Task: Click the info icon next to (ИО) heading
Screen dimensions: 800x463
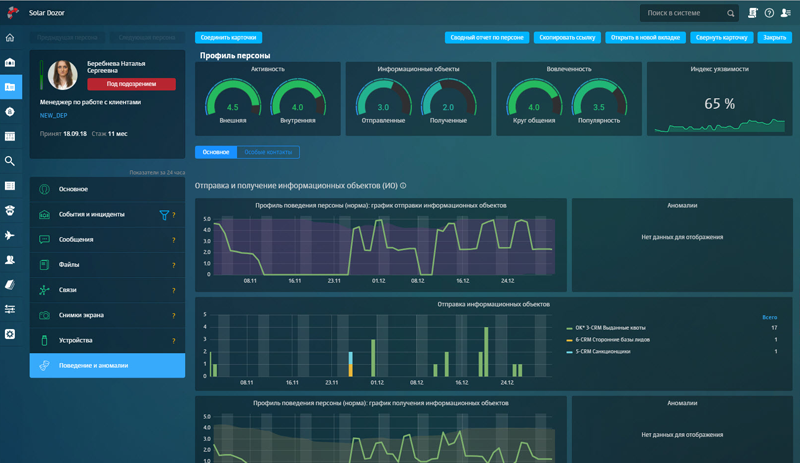Action: coord(403,186)
